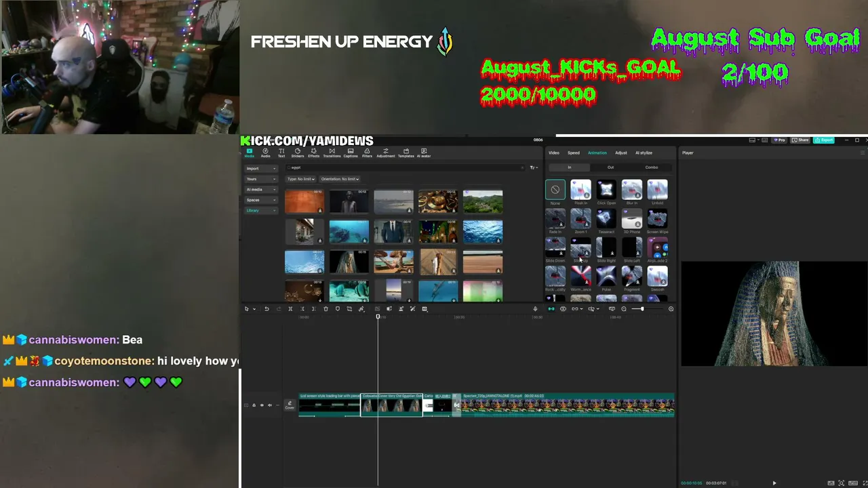
Task: Click the play button in the Player
Action: pyautogui.click(x=774, y=483)
